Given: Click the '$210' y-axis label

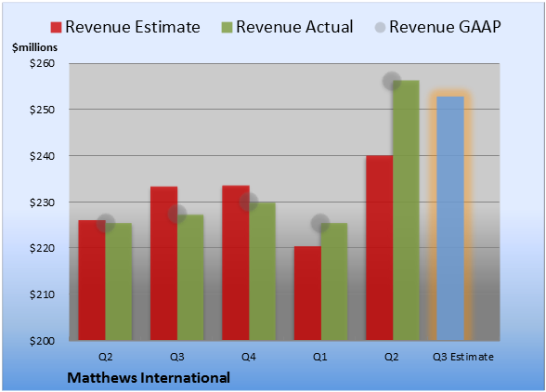Looking at the screenshot, I should tap(42, 294).
